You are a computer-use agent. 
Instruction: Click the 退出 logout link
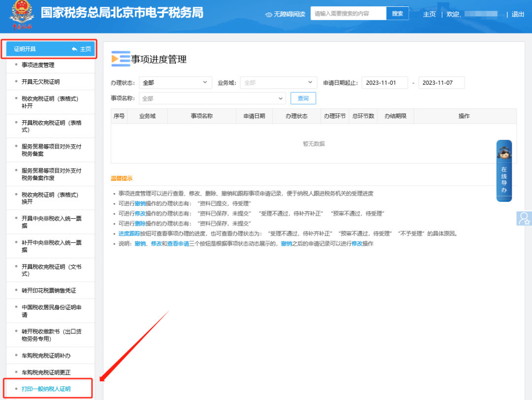pos(518,14)
